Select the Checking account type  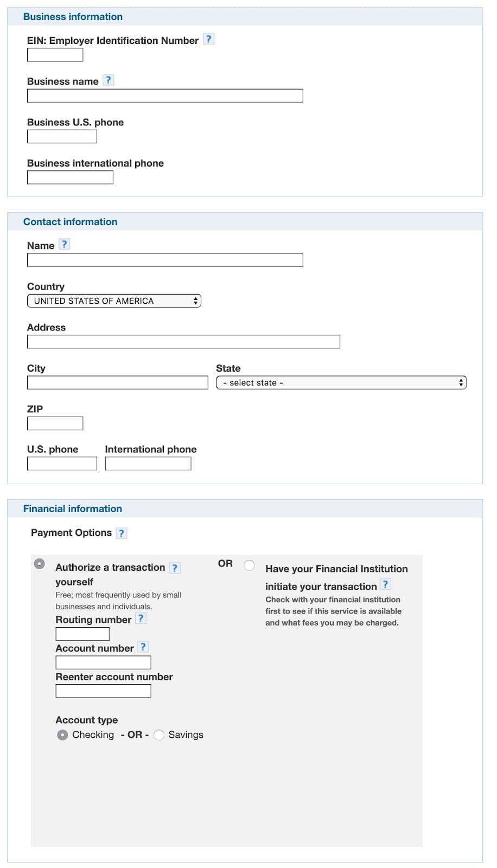(x=62, y=735)
